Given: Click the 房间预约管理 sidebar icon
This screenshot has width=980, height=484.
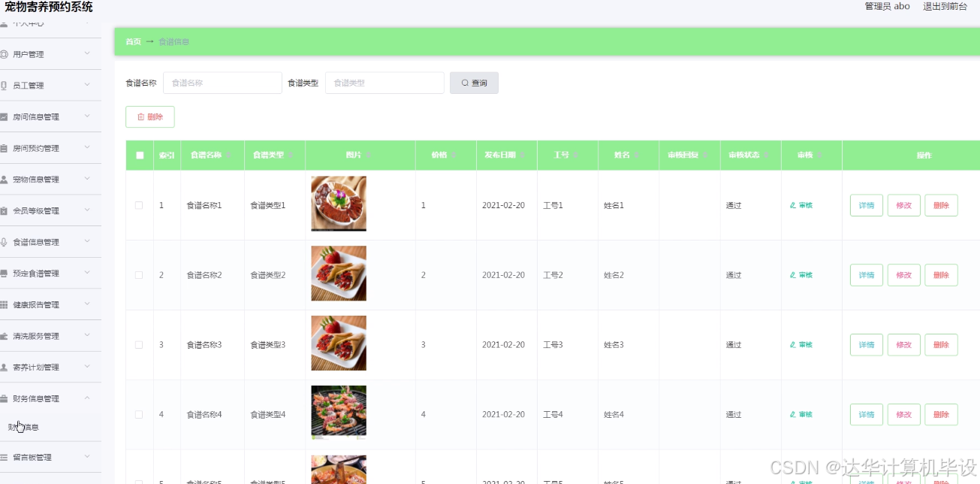Looking at the screenshot, I should tap(5, 148).
